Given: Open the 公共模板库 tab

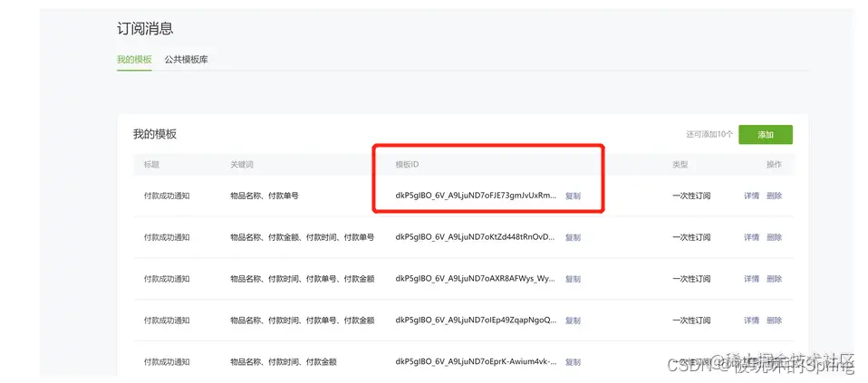Looking at the screenshot, I should point(186,60).
